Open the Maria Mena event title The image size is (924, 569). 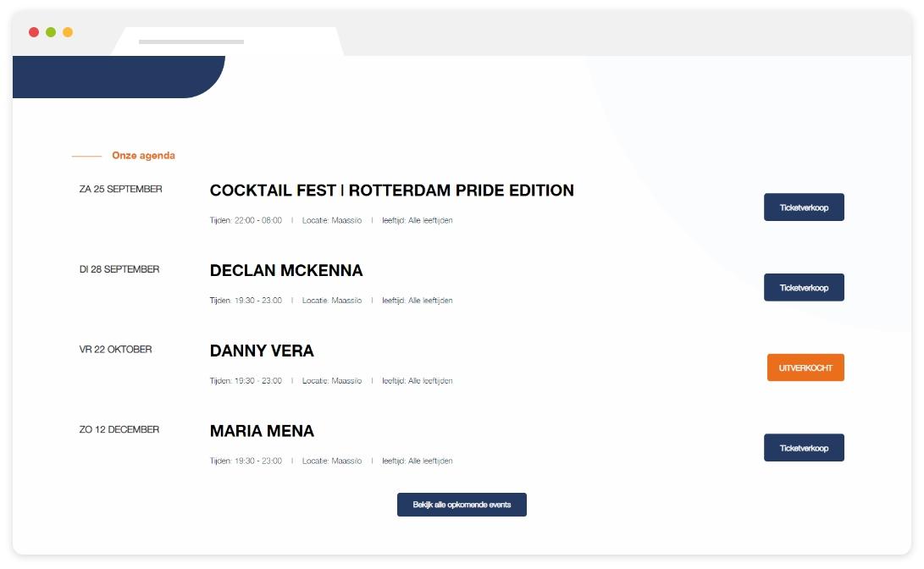[262, 431]
